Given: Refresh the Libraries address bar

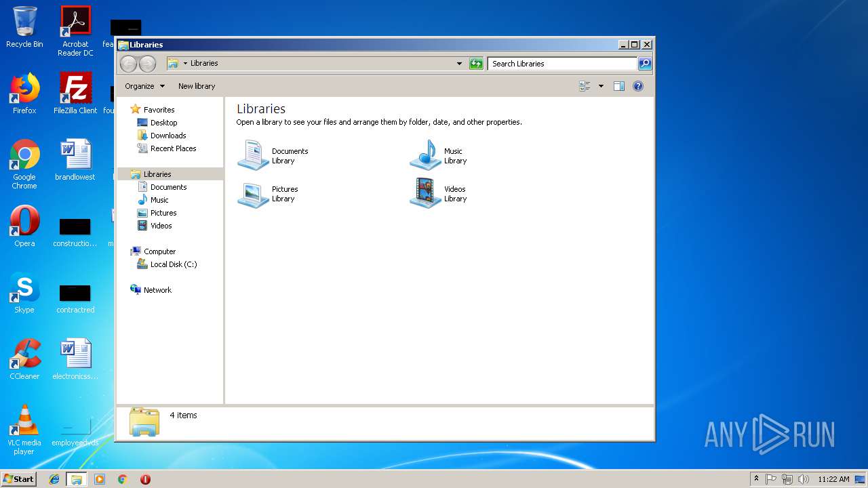Looking at the screenshot, I should pos(476,64).
